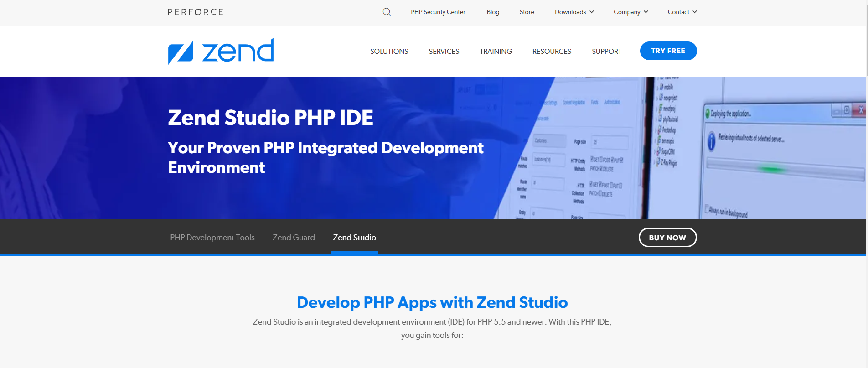The image size is (868, 368).
Task: Click the Develop PHP Apps with Zend Studio heading
Action: (x=432, y=302)
